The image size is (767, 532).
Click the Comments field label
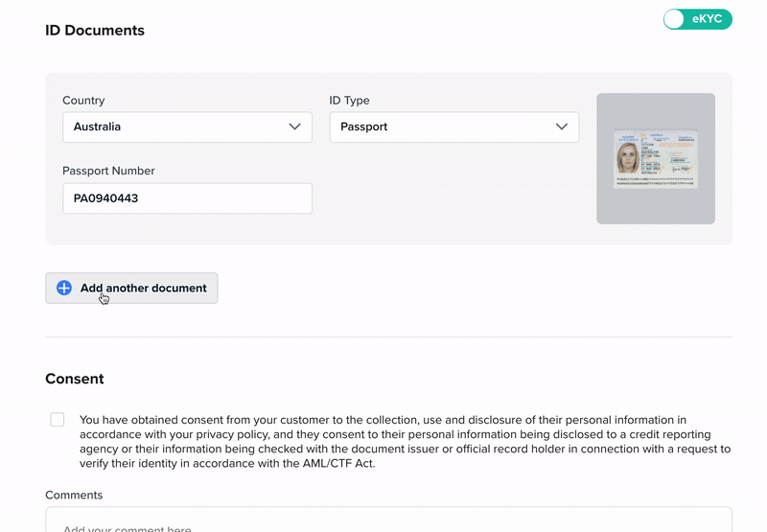click(74, 495)
